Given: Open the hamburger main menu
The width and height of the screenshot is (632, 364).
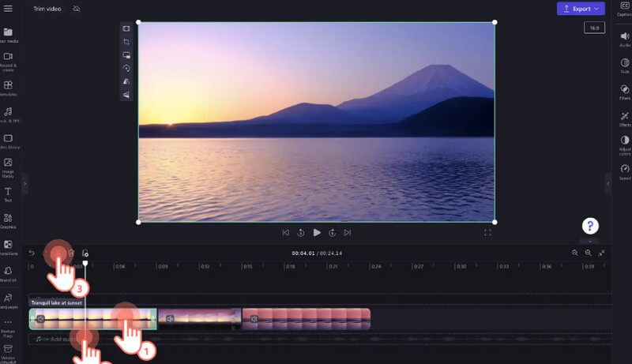Looking at the screenshot, I should 8,9.
